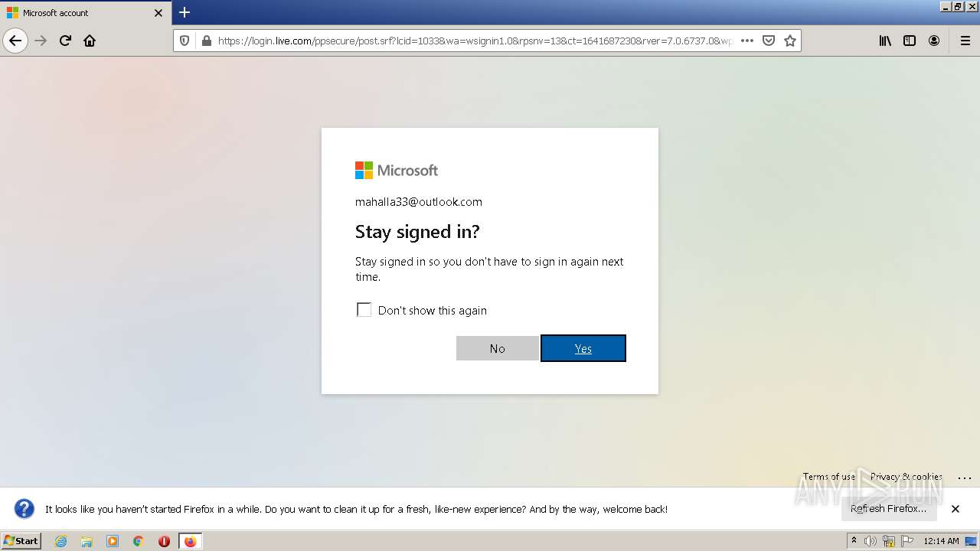Click the Refresh Firefox button
The width and height of the screenshot is (980, 551).
[x=889, y=509]
